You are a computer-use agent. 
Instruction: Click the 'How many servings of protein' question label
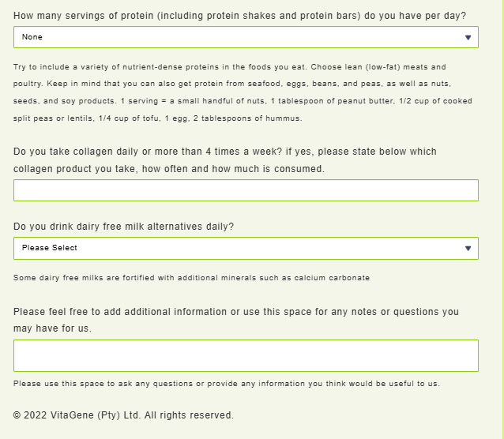(239, 16)
